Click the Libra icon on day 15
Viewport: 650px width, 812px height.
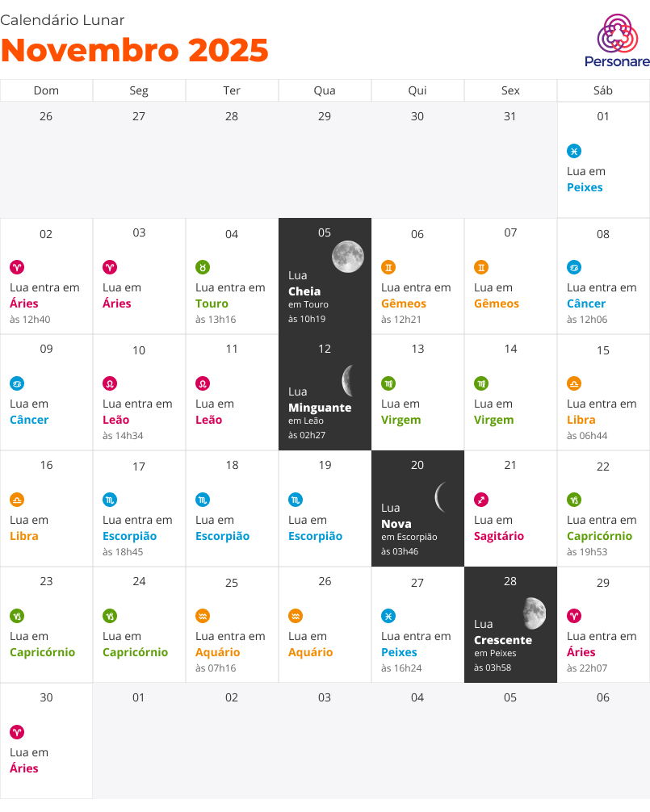pos(574,383)
